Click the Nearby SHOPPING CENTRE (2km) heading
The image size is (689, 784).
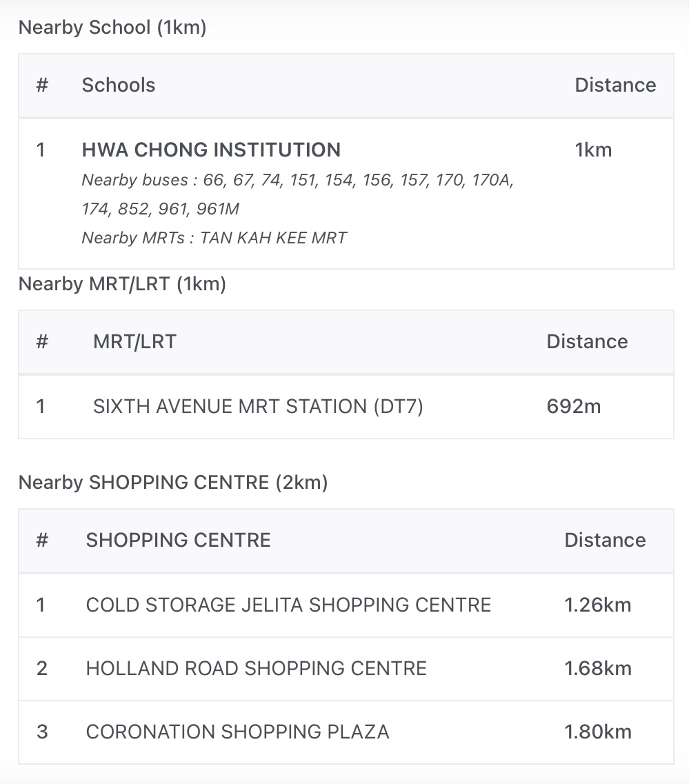tap(173, 482)
